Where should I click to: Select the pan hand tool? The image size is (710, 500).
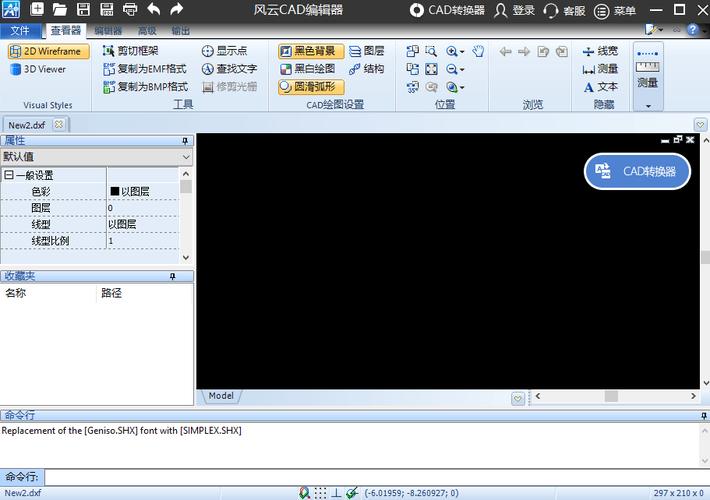coord(478,51)
